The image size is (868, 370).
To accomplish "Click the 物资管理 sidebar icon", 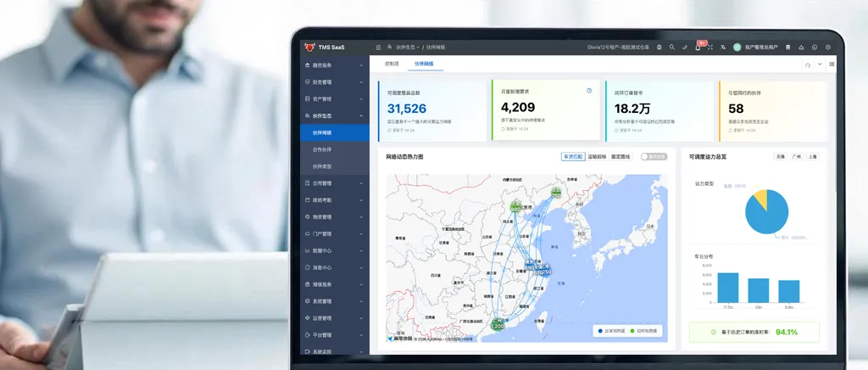I will (x=308, y=216).
